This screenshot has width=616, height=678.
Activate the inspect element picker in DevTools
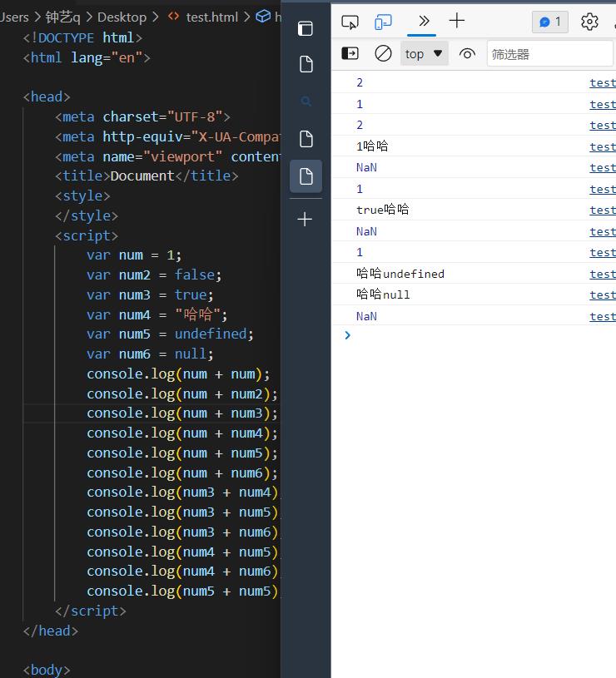coord(350,22)
